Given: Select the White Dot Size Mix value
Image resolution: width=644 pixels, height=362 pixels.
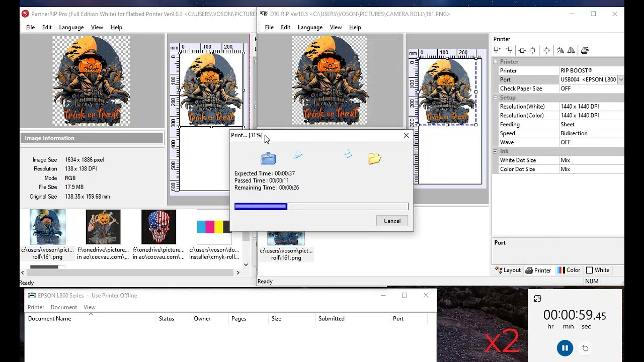Looking at the screenshot, I should (591, 160).
